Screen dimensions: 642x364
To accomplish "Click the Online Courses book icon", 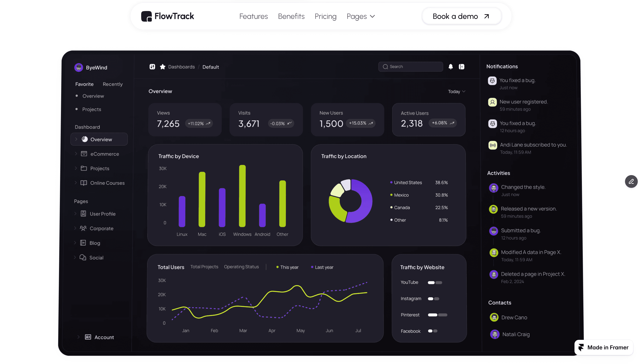I will click(84, 183).
